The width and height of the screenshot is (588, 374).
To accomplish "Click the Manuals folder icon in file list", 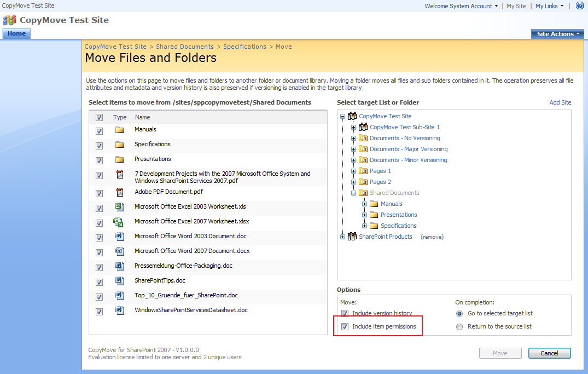I will pos(120,130).
